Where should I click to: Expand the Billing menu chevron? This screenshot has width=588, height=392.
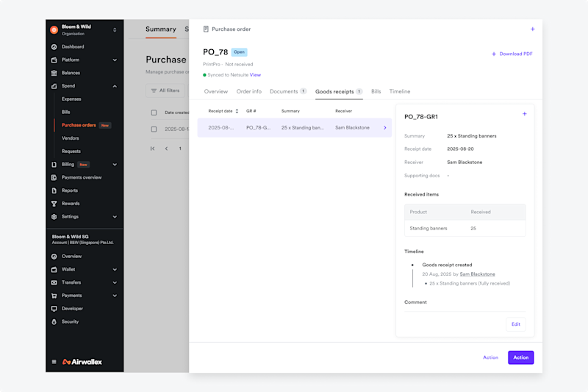tap(115, 165)
